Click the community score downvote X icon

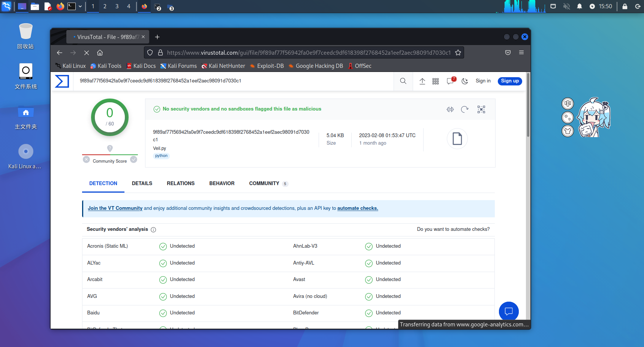point(86,160)
